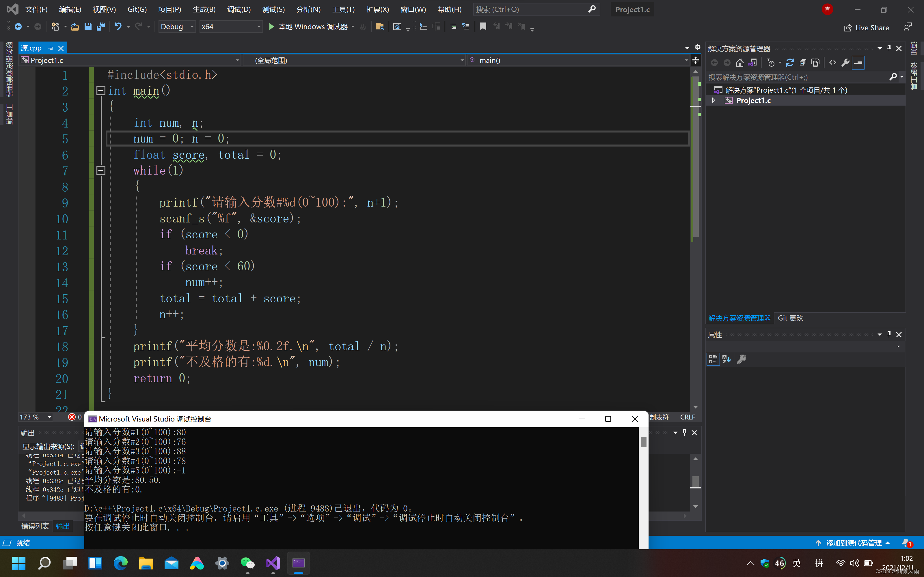Toggle auto-hide pin of Solution Explorer panel

(x=889, y=48)
